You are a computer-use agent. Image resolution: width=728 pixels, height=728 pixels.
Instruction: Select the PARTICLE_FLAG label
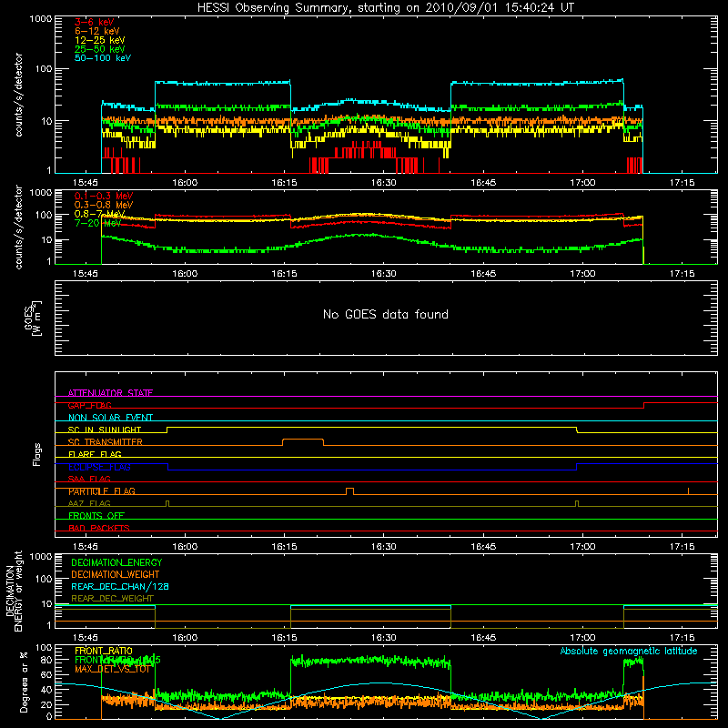[x=102, y=491]
